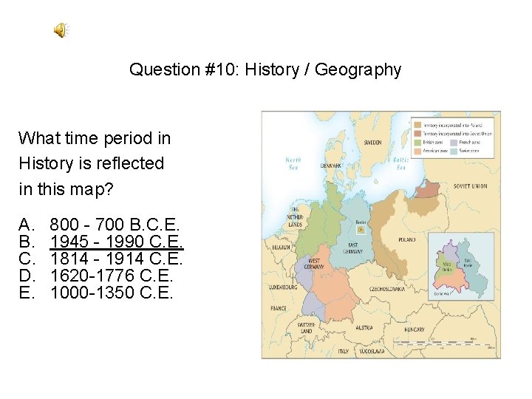Select underlined answer 1945 - 1990 C.E.
The width and height of the screenshot is (532, 399).
pyautogui.click(x=117, y=242)
